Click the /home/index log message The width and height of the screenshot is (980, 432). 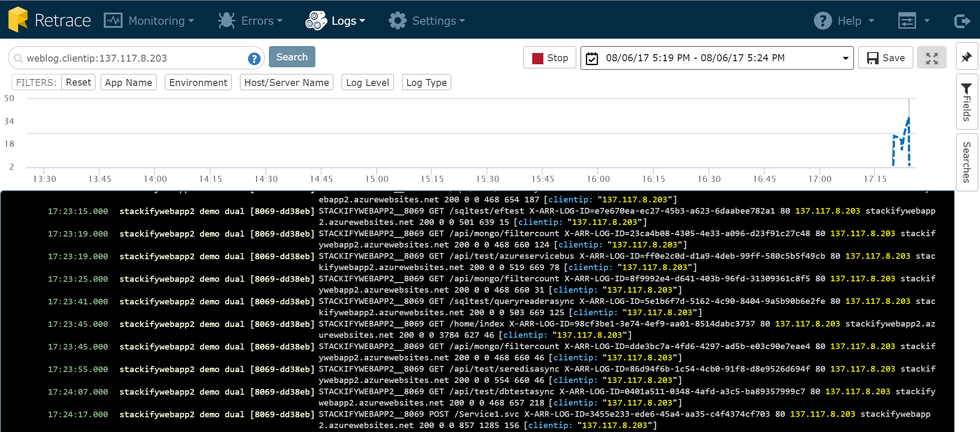(627, 330)
